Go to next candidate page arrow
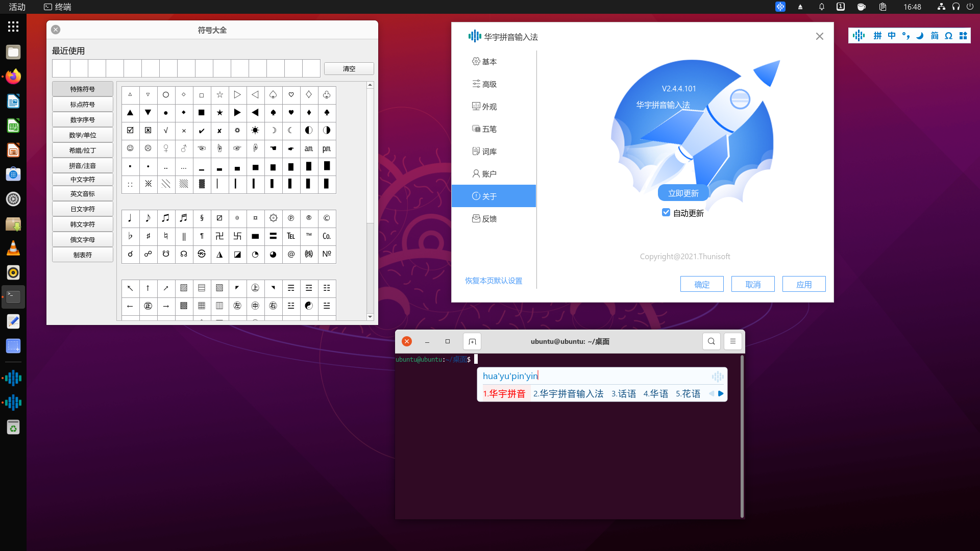This screenshot has height=551, width=980. click(x=721, y=394)
